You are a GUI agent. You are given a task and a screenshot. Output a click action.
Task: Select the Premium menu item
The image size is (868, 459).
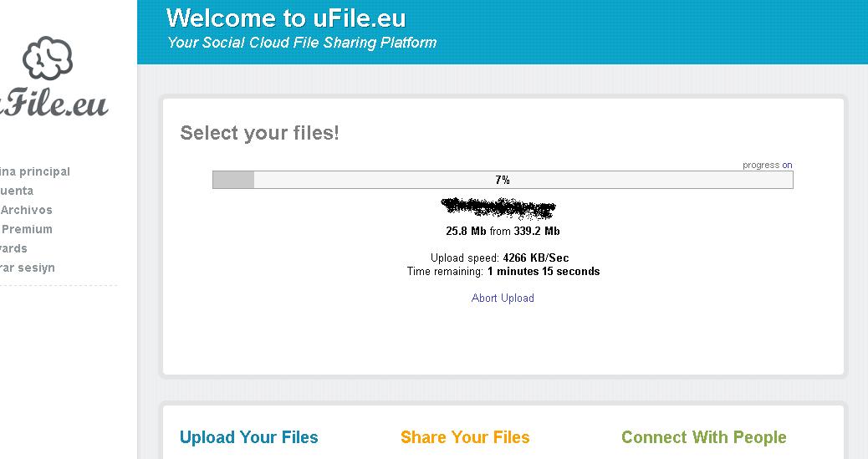(x=27, y=229)
